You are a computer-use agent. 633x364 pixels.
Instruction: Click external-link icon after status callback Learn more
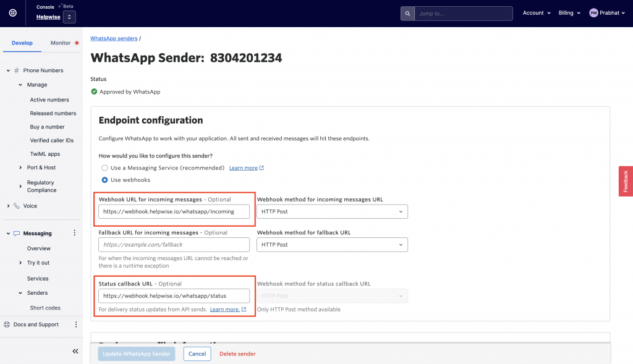244,310
